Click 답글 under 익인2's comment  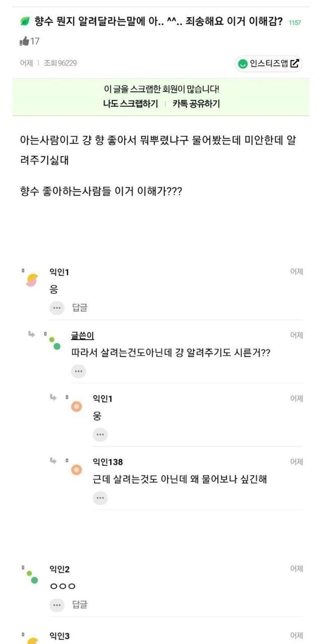pos(79,605)
